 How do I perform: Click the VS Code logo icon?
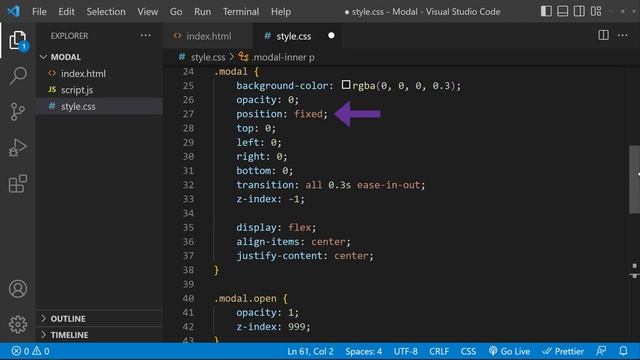point(13,11)
